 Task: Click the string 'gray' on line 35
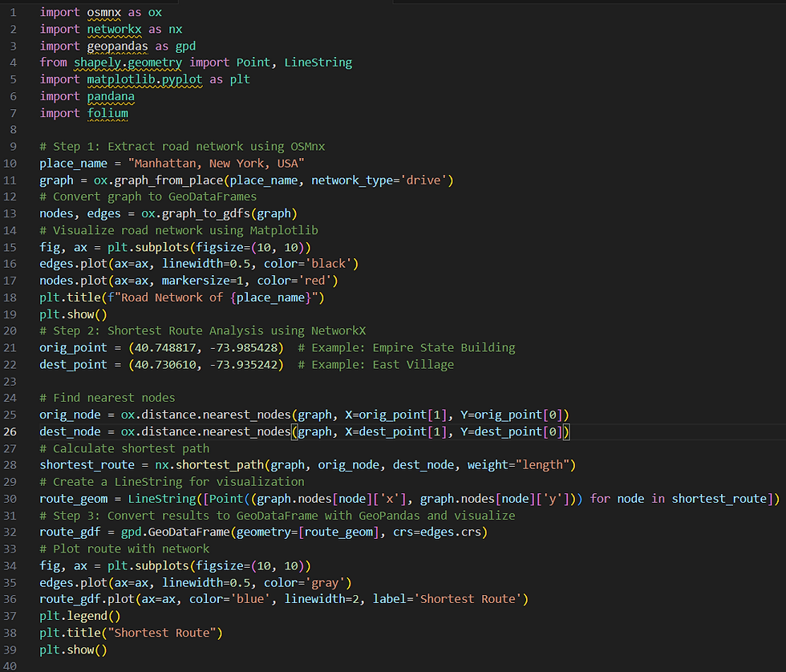point(325,583)
